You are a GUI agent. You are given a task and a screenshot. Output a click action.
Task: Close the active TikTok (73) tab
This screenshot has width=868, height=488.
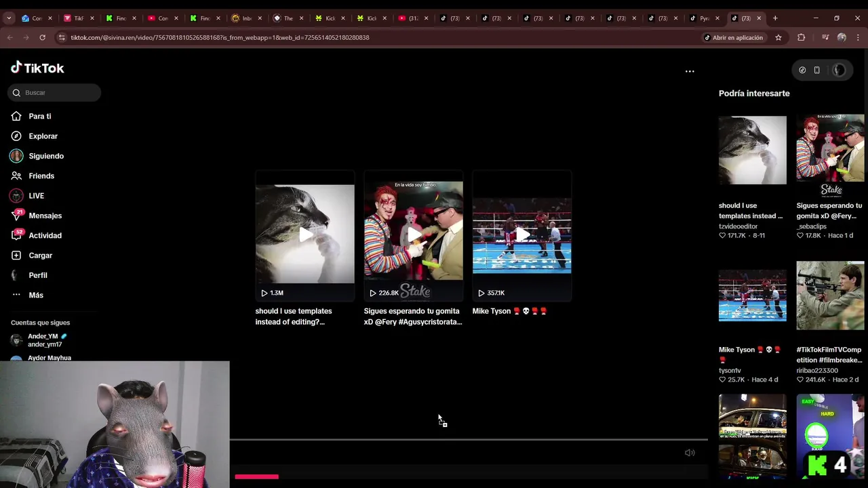pos(759,18)
